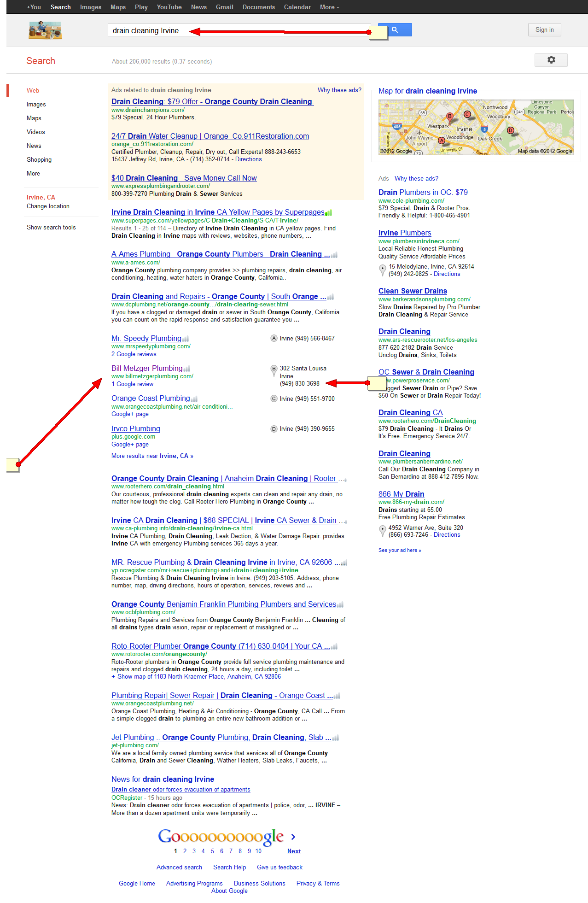Viewport: 588px width, 903px height.
Task: Open Why these ads? above top ads
Action: click(x=339, y=90)
